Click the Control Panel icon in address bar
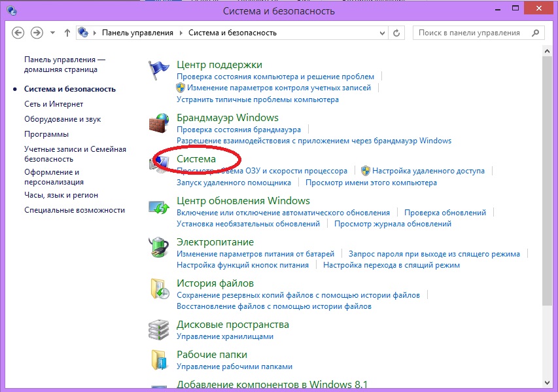558x392 pixels. click(x=83, y=33)
